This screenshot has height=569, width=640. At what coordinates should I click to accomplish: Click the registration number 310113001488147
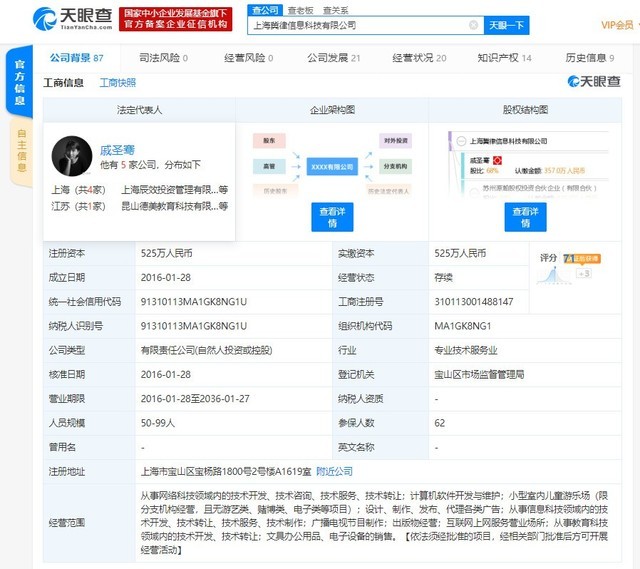(x=474, y=302)
